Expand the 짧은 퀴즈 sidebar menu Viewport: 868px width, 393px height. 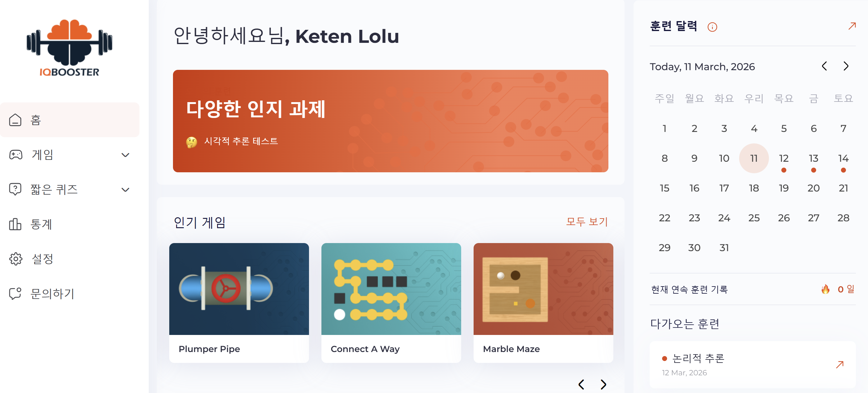pyautogui.click(x=126, y=189)
